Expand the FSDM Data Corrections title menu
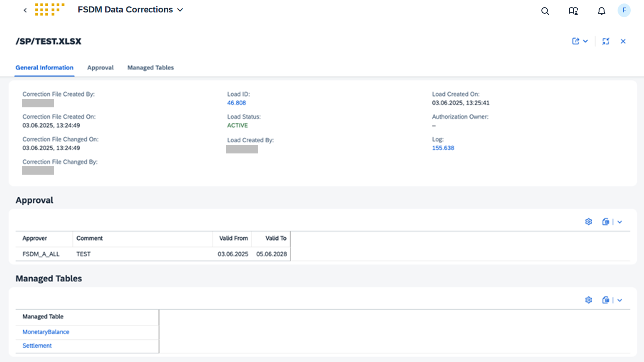 click(180, 10)
